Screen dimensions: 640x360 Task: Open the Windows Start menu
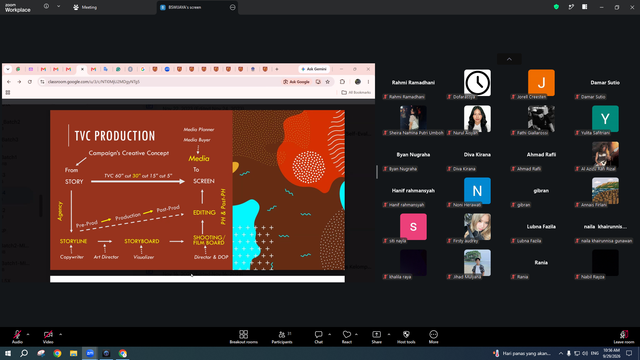8,353
